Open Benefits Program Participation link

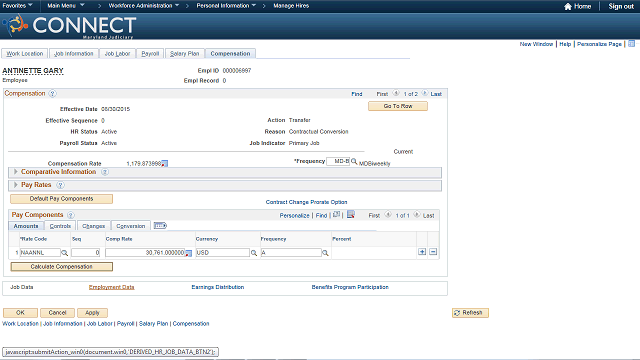350,287
